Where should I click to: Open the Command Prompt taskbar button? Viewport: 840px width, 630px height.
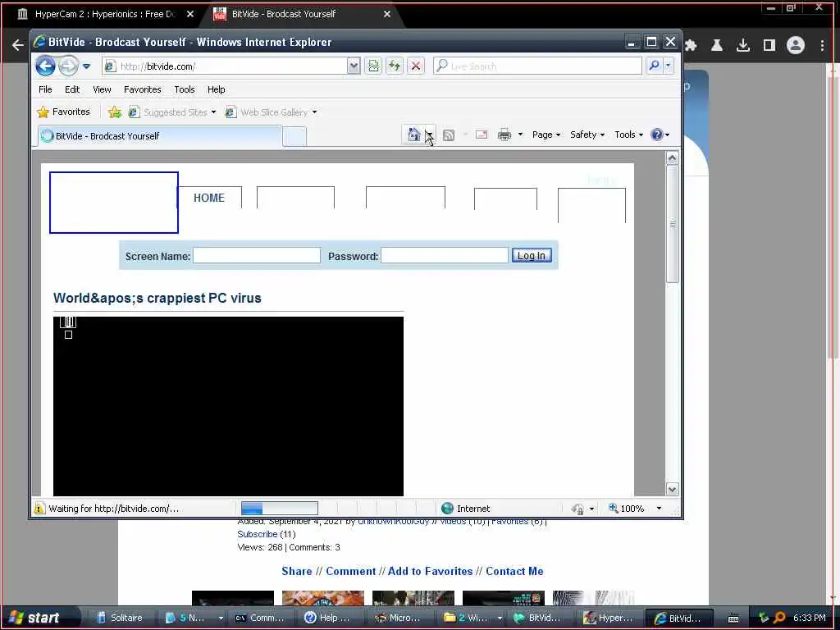coord(259,618)
